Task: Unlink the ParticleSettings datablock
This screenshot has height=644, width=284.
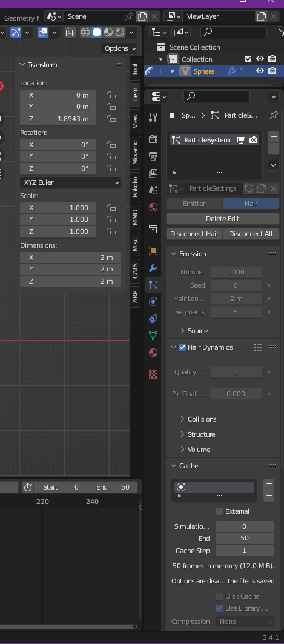Action: [274, 188]
